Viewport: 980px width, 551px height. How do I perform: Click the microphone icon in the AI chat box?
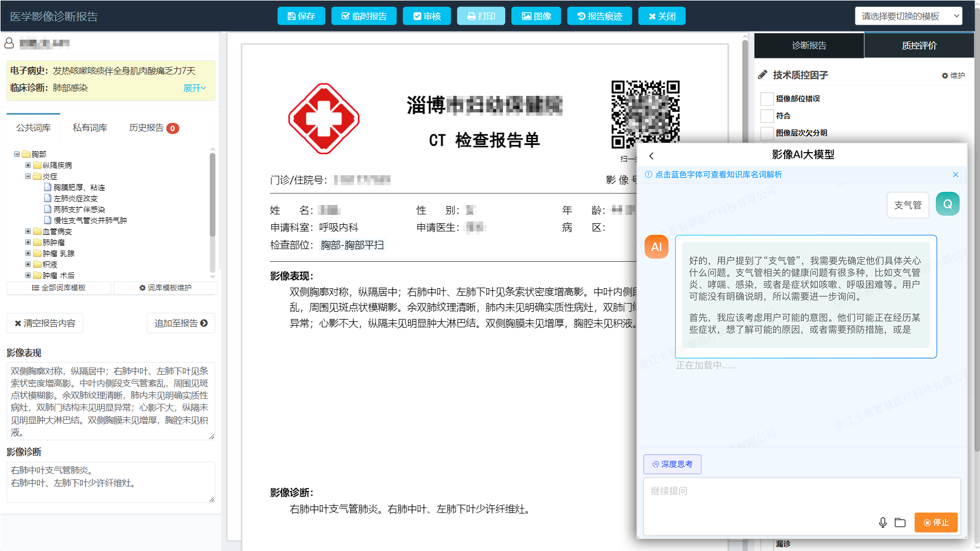click(x=883, y=522)
